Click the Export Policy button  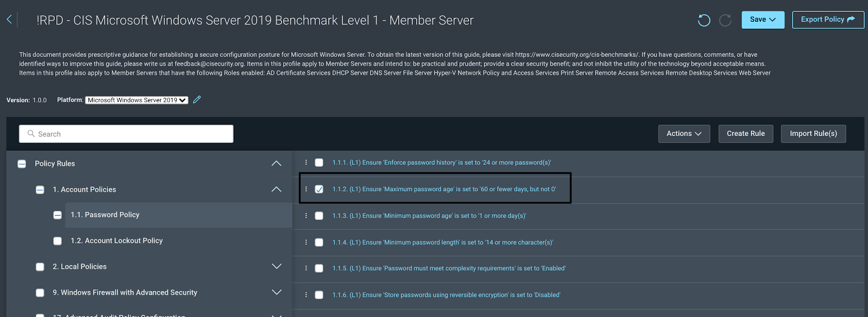pos(827,20)
